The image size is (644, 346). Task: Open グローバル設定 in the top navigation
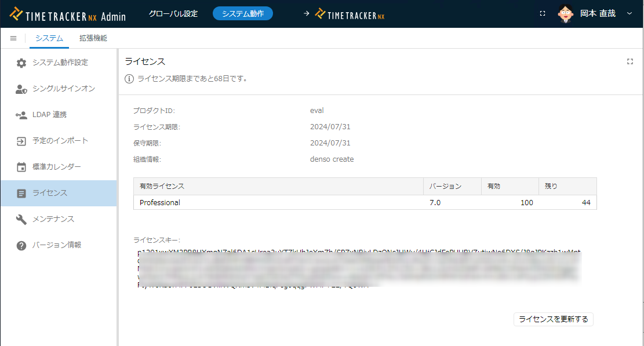tap(173, 13)
